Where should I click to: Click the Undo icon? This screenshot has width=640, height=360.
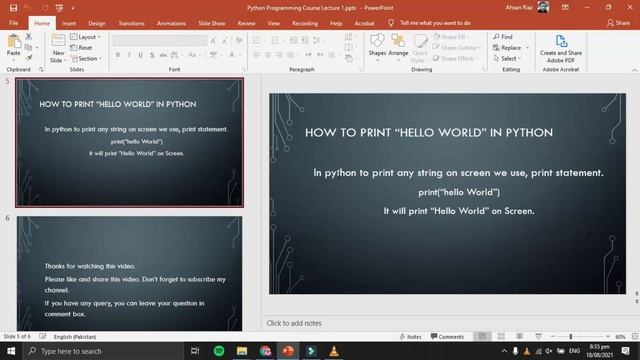coord(28,8)
